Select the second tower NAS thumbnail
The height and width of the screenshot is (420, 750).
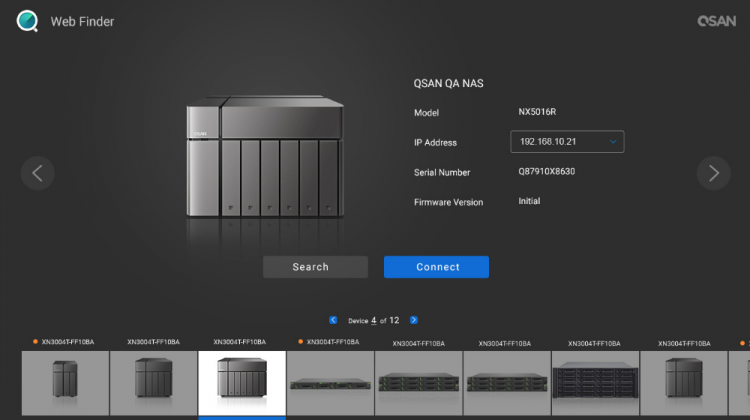(153, 382)
